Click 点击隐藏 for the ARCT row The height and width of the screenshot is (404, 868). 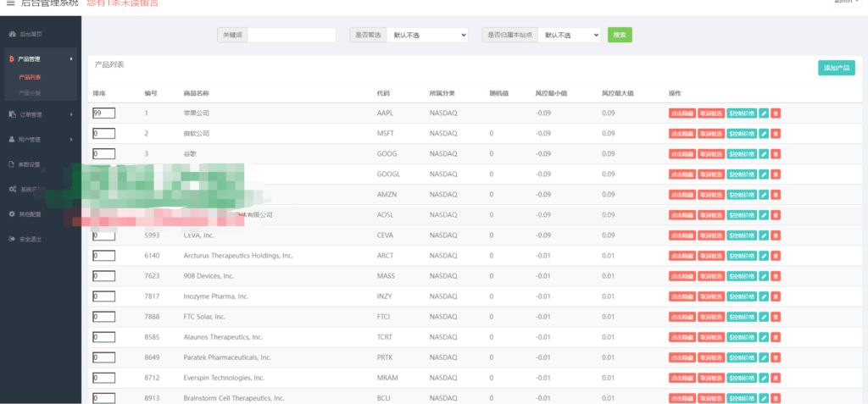(682, 256)
